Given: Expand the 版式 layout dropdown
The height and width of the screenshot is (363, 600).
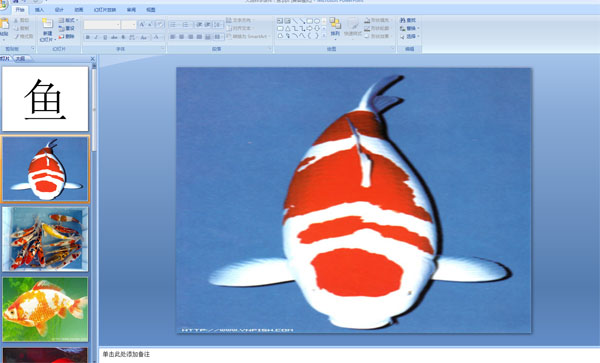Looking at the screenshot, I should [x=68, y=20].
